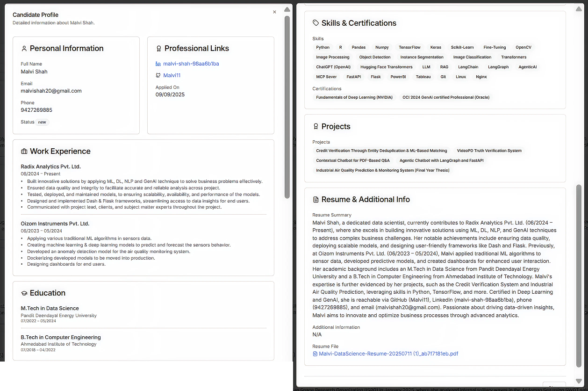Click the Skills & Certifications tag icon

316,22
